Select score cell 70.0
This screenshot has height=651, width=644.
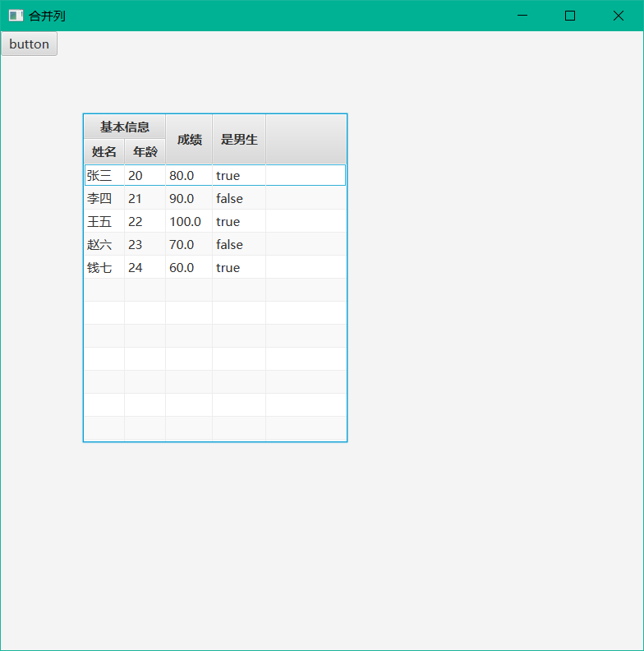click(189, 244)
